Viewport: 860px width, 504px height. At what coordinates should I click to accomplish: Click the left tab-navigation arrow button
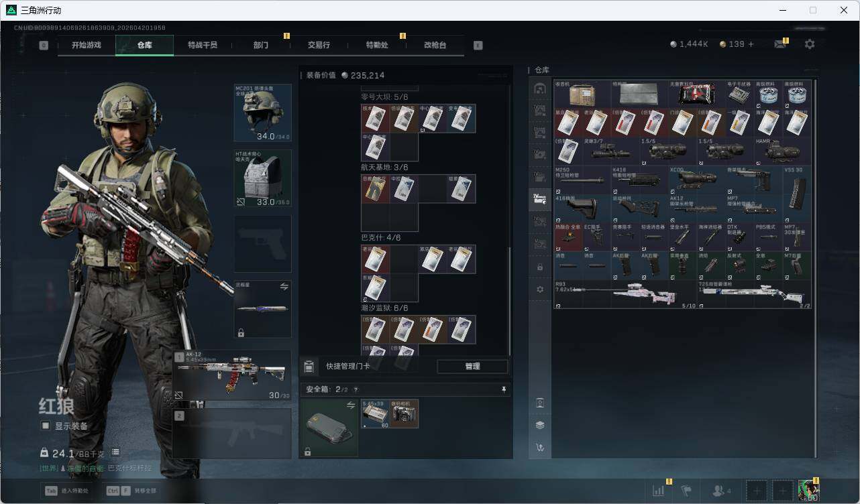pos(44,46)
